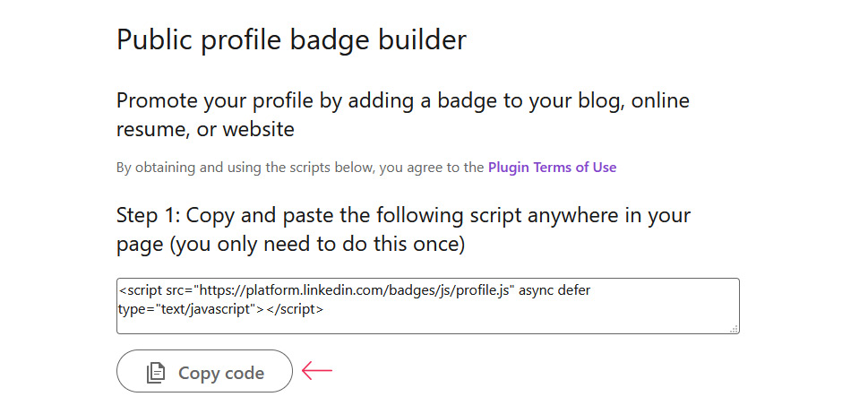
Task: Click the empty area below the code text
Action: [428, 325]
